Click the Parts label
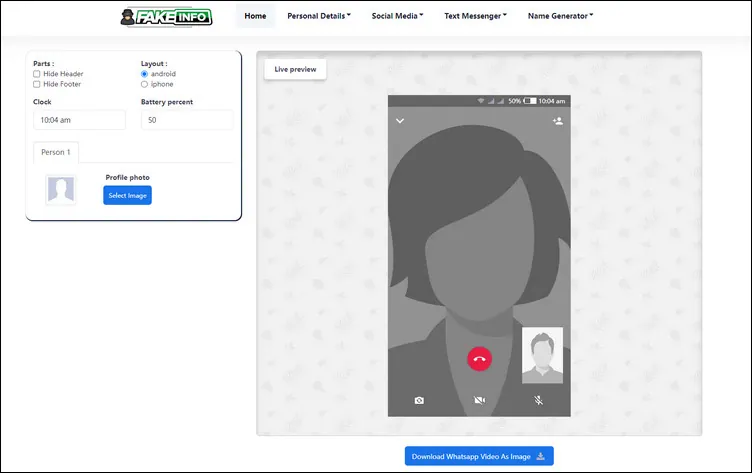 coord(44,63)
